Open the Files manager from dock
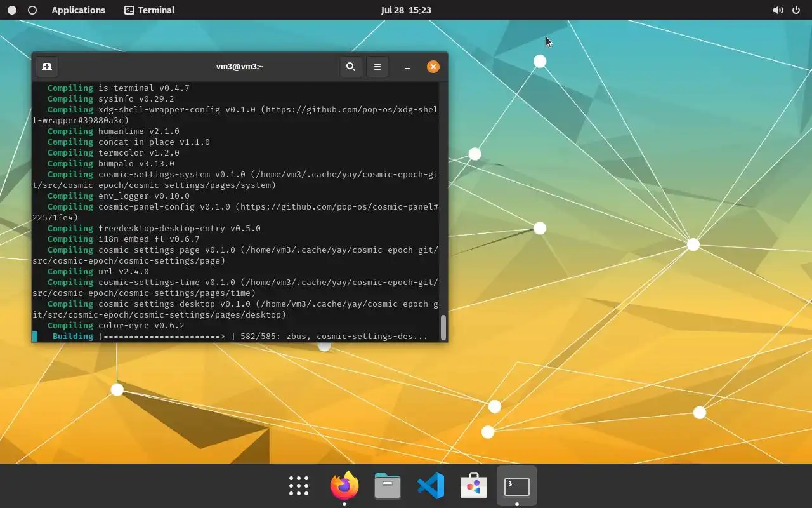This screenshot has height=508, width=812. point(388,486)
